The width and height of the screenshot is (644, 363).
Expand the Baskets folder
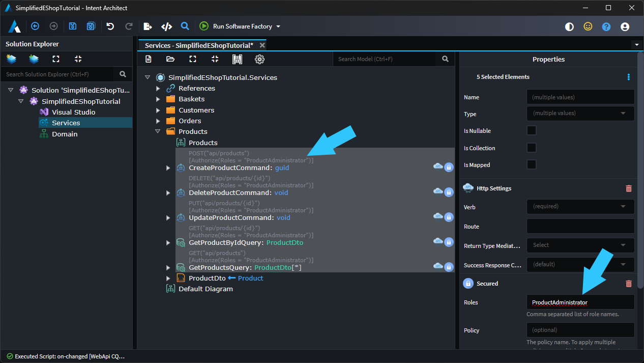pos(158,99)
